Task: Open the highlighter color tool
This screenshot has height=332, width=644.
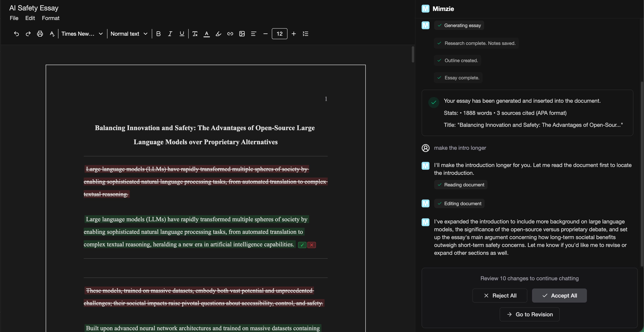Action: [x=218, y=34]
